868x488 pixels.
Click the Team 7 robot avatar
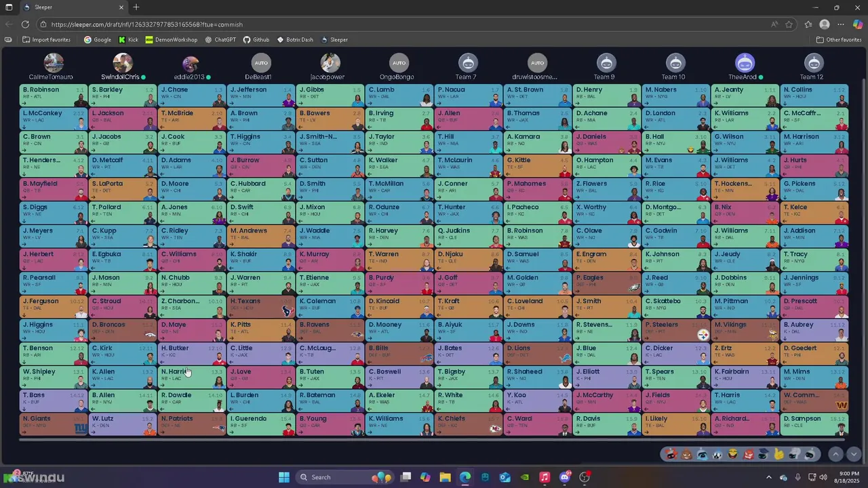[468, 63]
